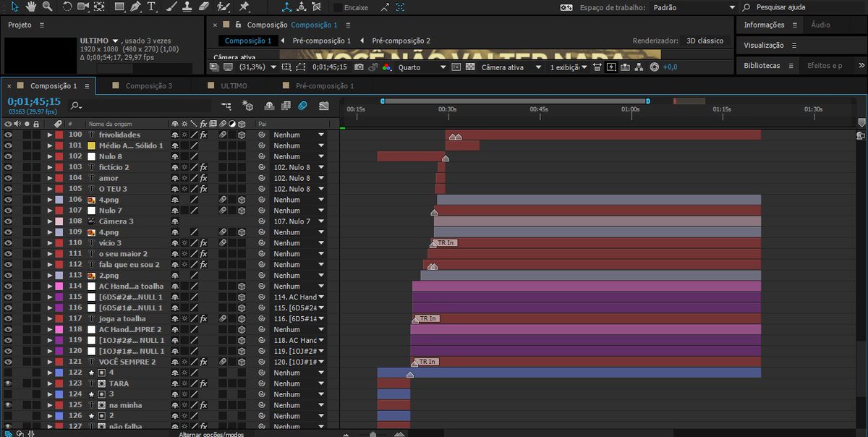Switch to Composição 3 timeline tab
Image resolution: width=868 pixels, height=437 pixels.
point(149,85)
